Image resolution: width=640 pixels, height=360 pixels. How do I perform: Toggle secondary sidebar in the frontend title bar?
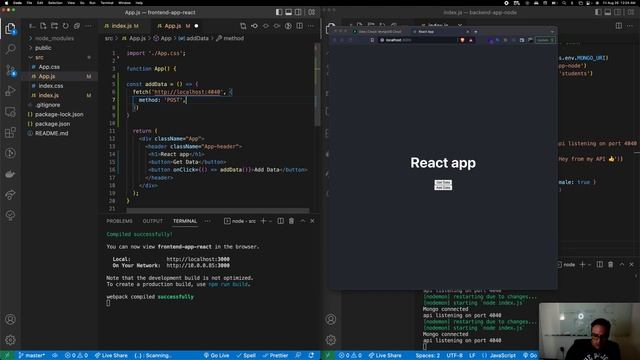pos(298,12)
